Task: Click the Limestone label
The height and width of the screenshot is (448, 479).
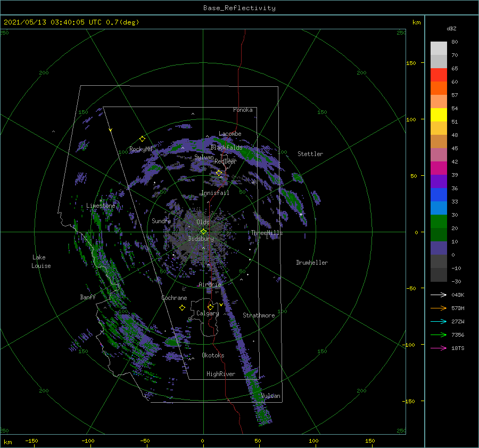Action: [x=101, y=206]
